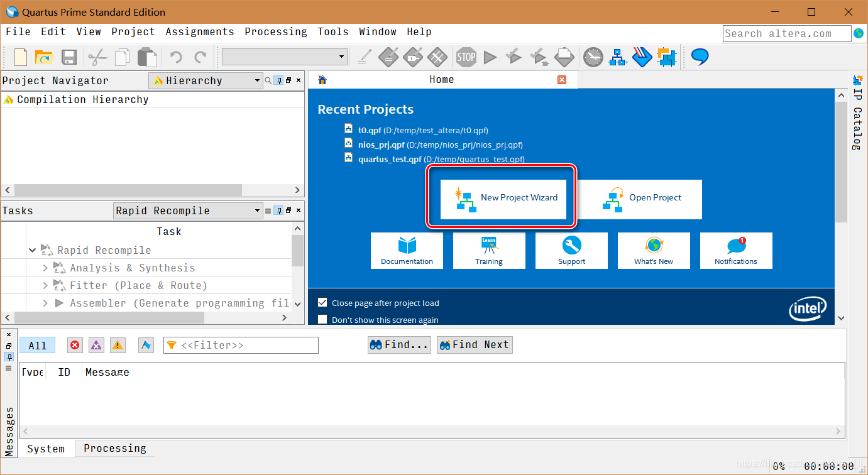Click the Paste clipboard icon
Screen dimensions: 868x475
click(x=146, y=58)
